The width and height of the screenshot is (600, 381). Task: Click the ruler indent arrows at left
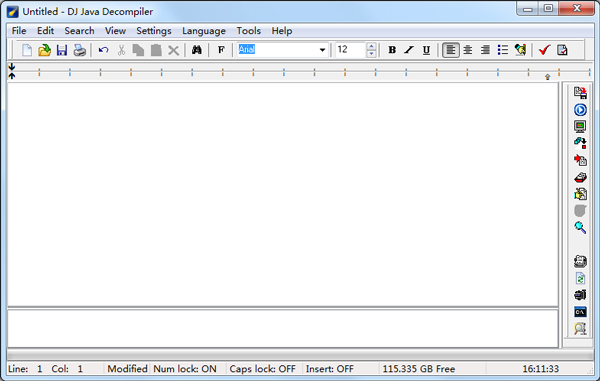pyautogui.click(x=12, y=71)
